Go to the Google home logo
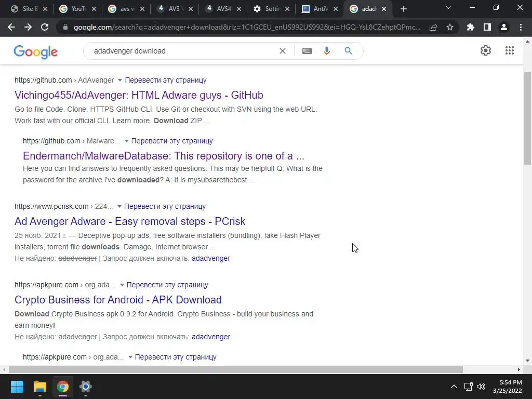Image resolution: width=532 pixels, height=399 pixels. [x=36, y=52]
